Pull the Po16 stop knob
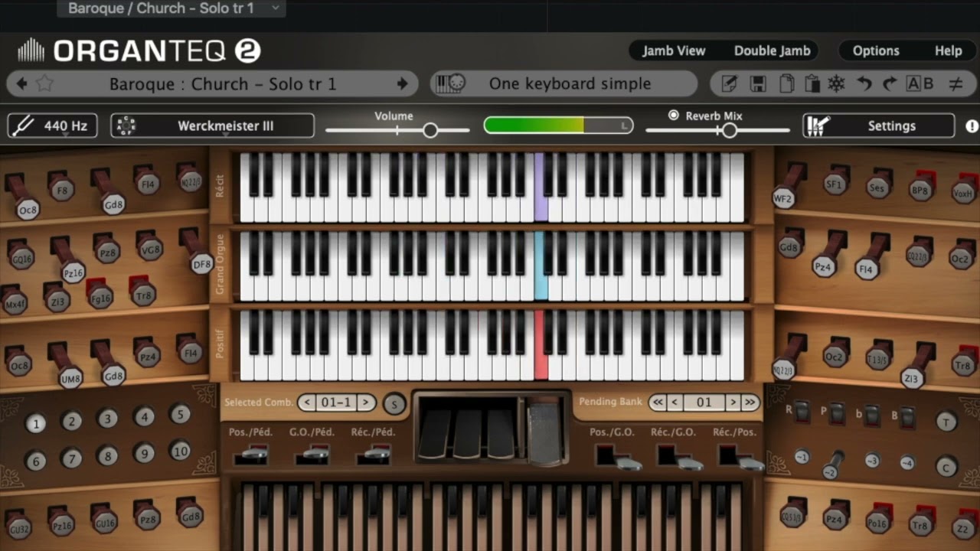The height and width of the screenshot is (551, 980). (879, 522)
